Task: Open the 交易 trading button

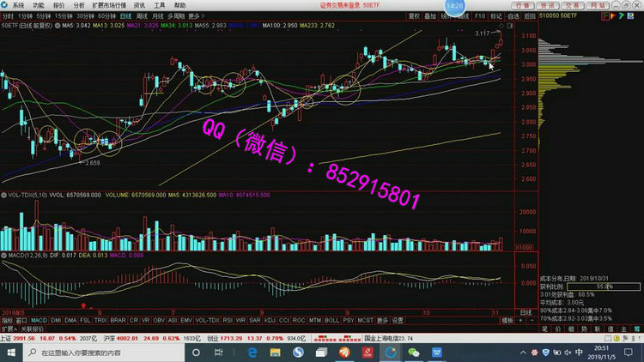Action: tap(567, 5)
